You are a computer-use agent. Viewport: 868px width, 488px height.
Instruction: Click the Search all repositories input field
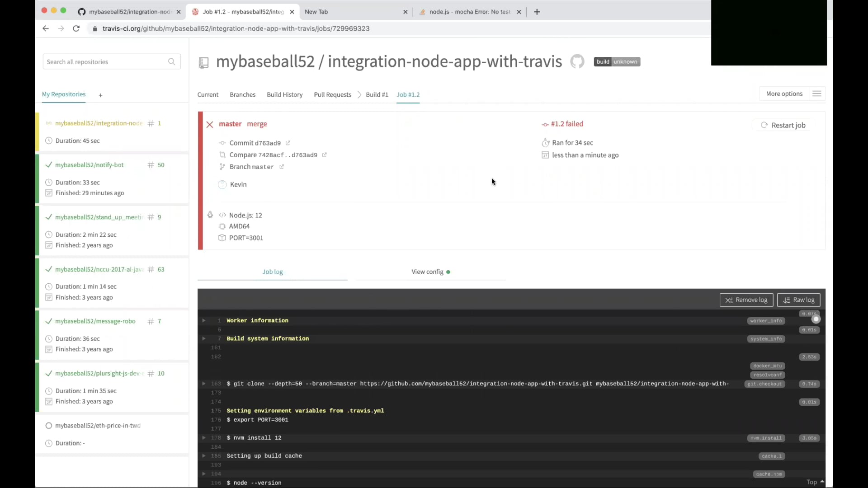point(104,62)
